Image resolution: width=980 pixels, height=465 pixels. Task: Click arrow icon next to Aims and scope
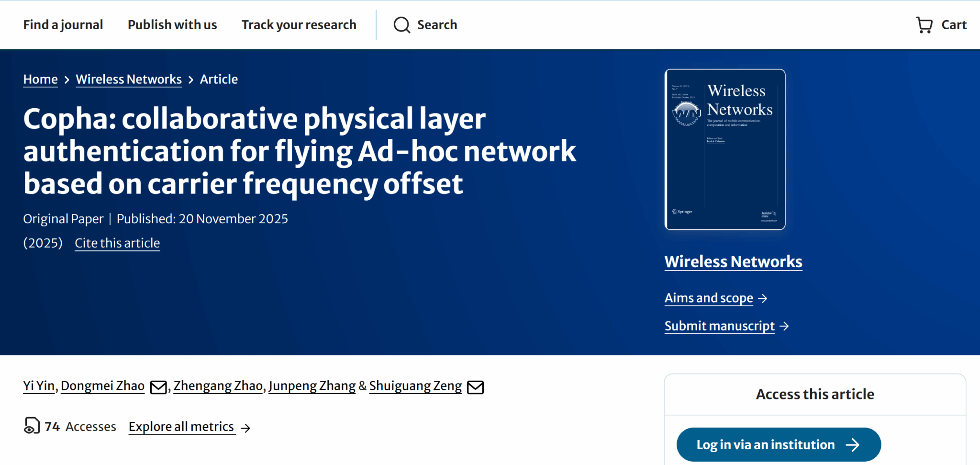pos(763,298)
